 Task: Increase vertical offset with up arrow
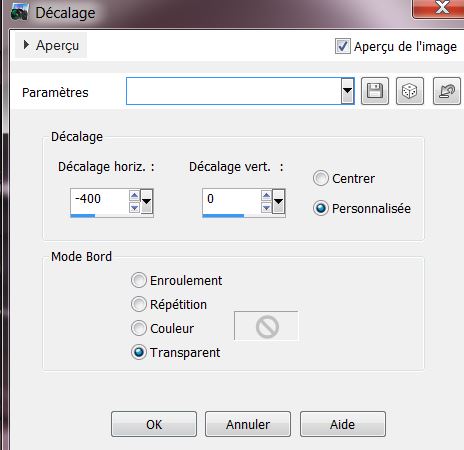tap(266, 195)
